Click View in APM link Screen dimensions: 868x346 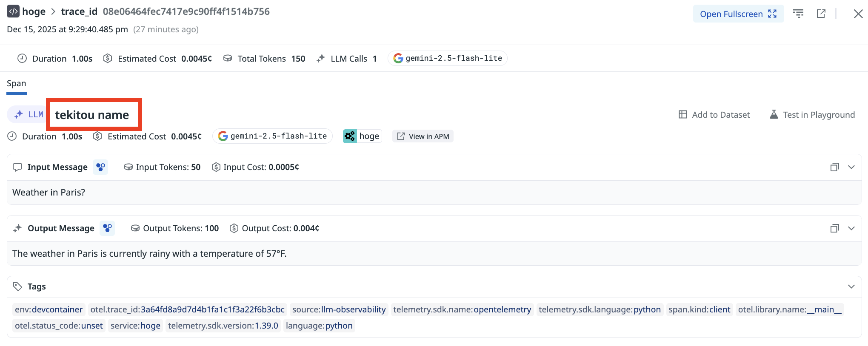pyautogui.click(x=423, y=136)
